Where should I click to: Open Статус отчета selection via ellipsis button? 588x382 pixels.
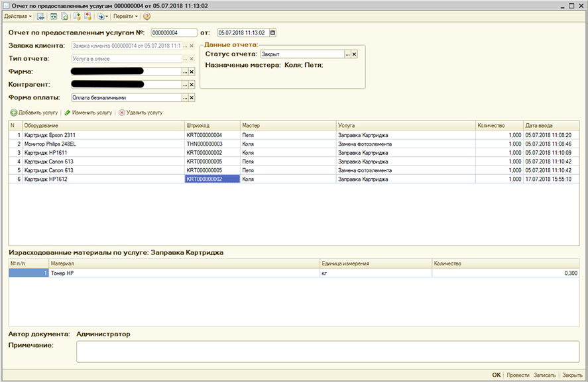coord(347,54)
